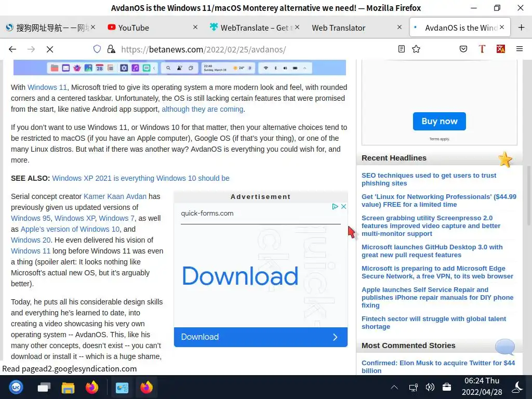Open Elon Musk to acquire Twitter story
Viewport: 532px width, 399px height.
(438, 367)
